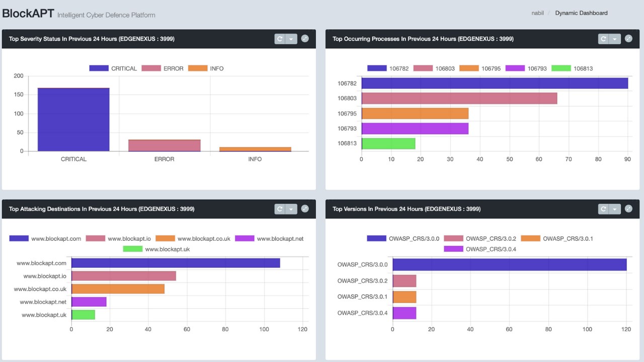Screen dimensions: 644x362
Task: Toggle the ERROR series in the severity legend
Action: point(163,68)
